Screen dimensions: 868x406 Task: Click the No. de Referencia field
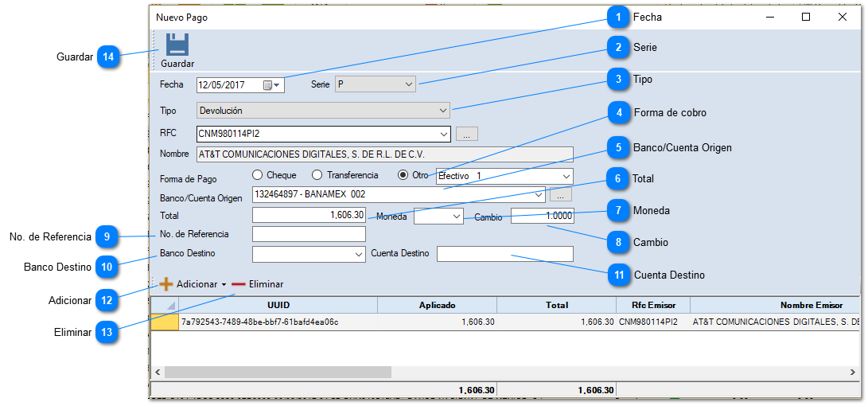(309, 234)
